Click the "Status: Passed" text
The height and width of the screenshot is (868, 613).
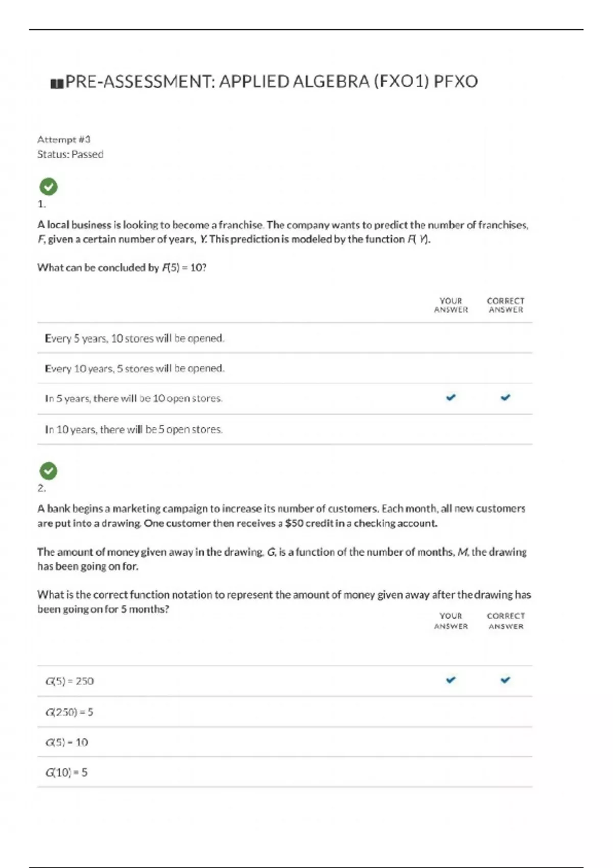(70, 154)
